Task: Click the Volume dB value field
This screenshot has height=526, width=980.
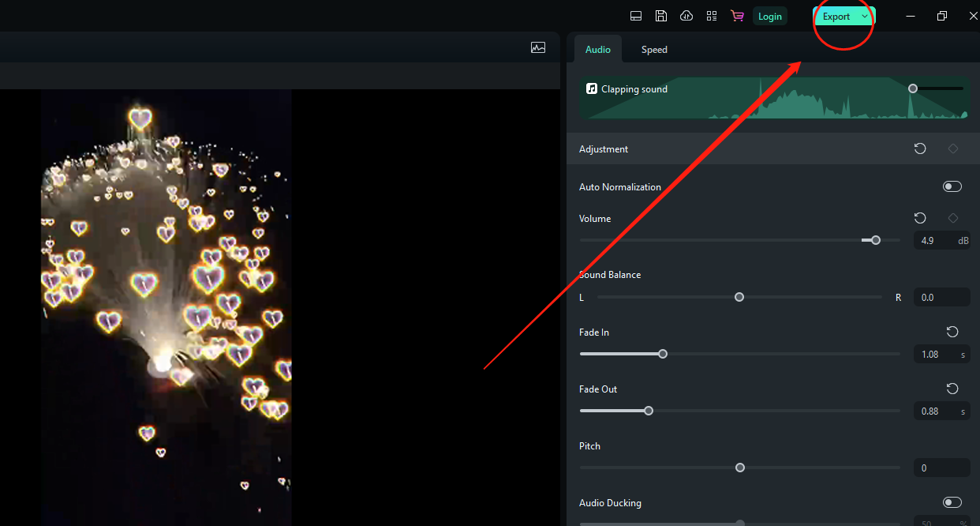Action: pos(933,240)
